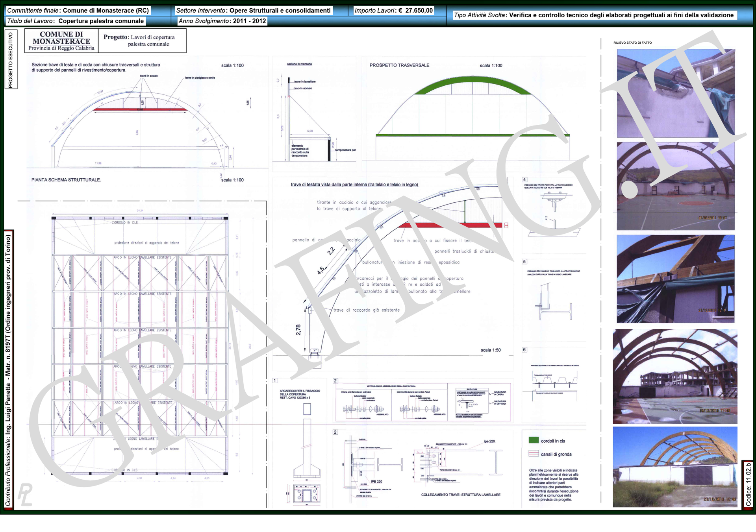Click the 'Codice: 11.02.b' vertical label
The height and width of the screenshot is (532, 756).
749,485
